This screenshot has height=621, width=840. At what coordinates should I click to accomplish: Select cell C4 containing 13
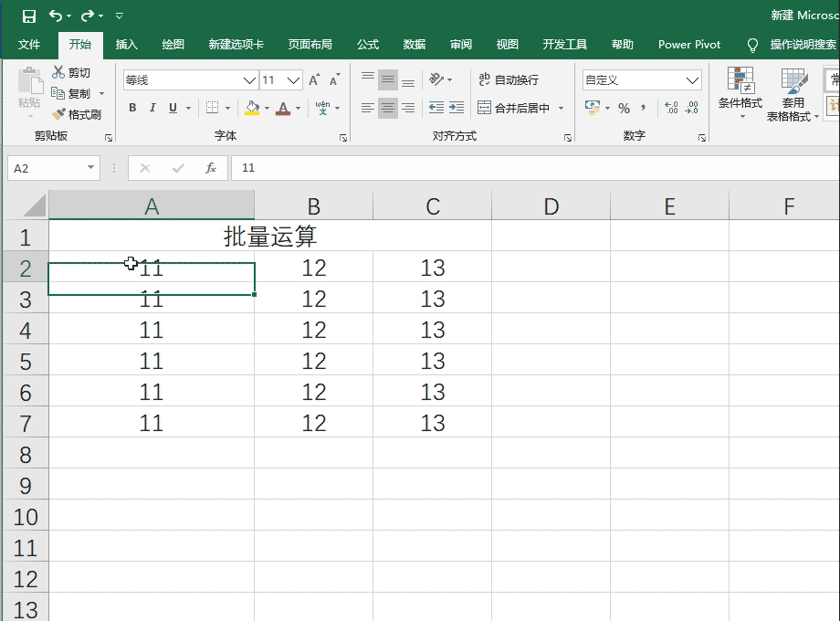tap(432, 329)
